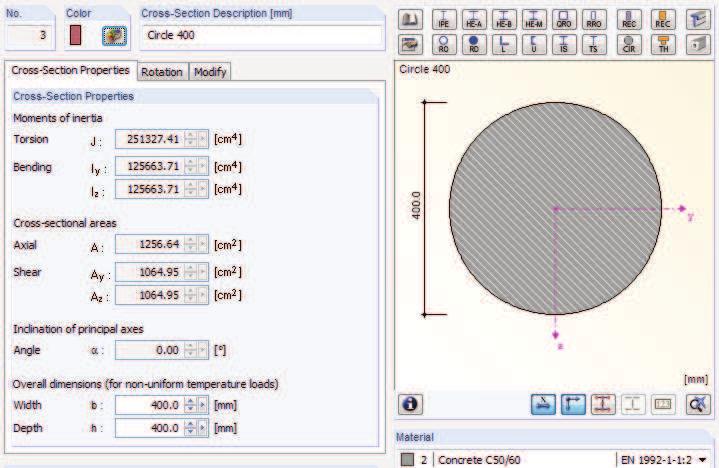Screen dimensions: 719x468
Task: Open the right-arrow menu beside Torsion J field
Action: tap(202, 139)
